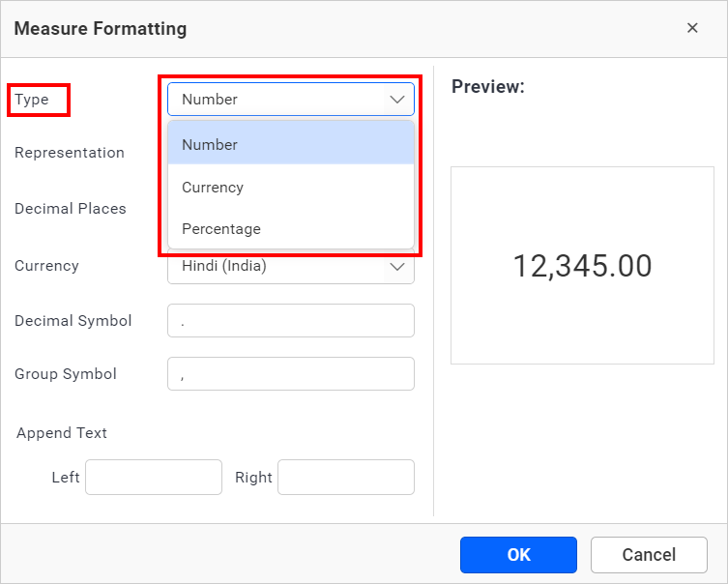This screenshot has width=728, height=584.
Task: Click the Representation label
Action: [70, 153]
